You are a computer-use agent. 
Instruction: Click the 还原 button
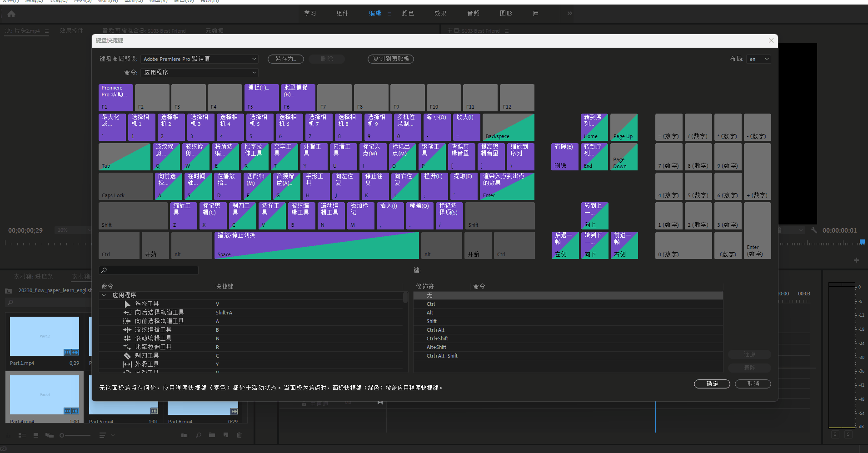pyautogui.click(x=749, y=354)
